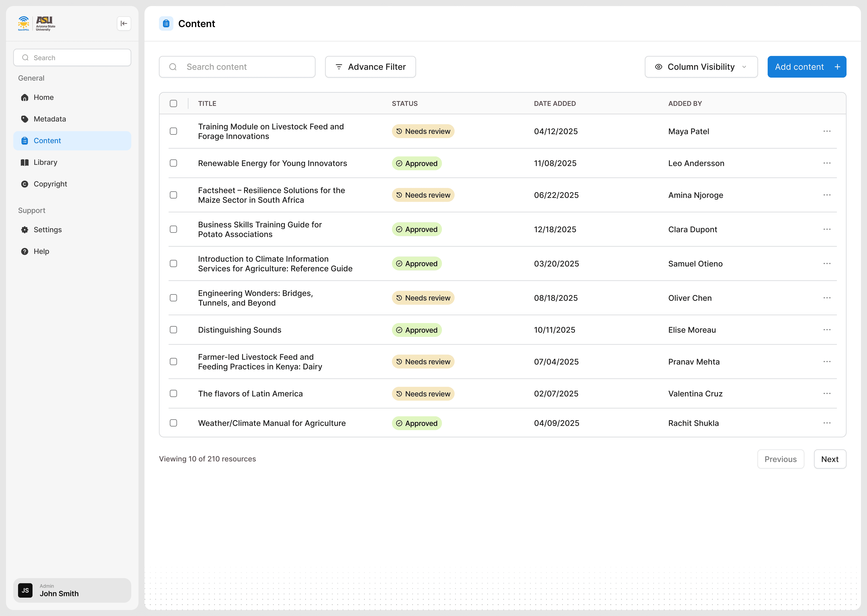Open the three-dot menu for Maya Patel's row
The width and height of the screenshot is (867, 616).
pos(827,131)
